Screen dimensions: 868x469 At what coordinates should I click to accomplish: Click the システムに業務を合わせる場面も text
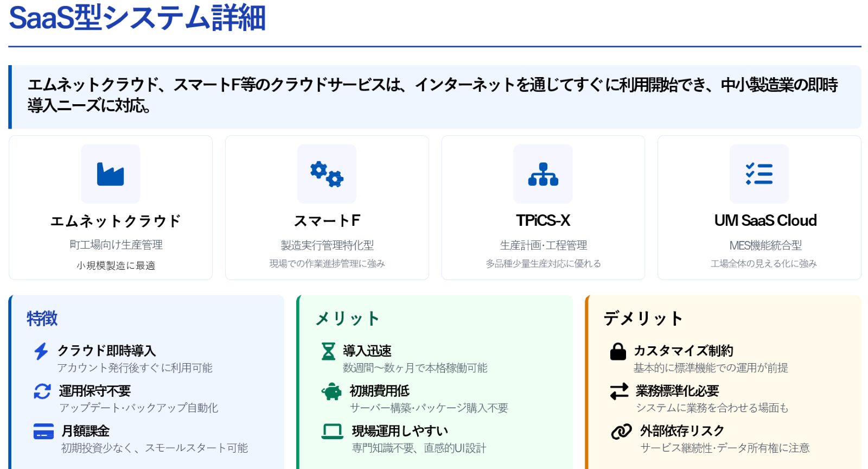click(712, 408)
